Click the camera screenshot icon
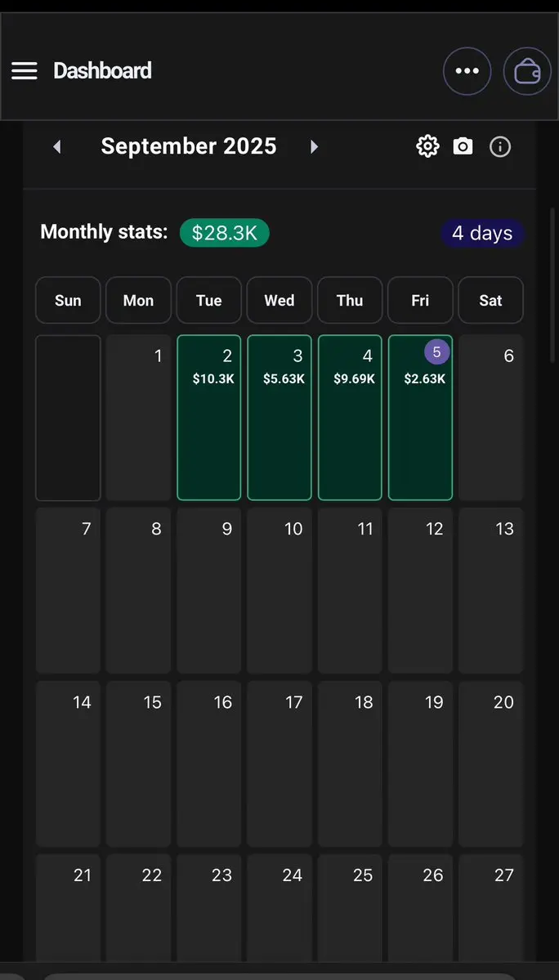Image resolution: width=559 pixels, height=980 pixels. click(463, 147)
